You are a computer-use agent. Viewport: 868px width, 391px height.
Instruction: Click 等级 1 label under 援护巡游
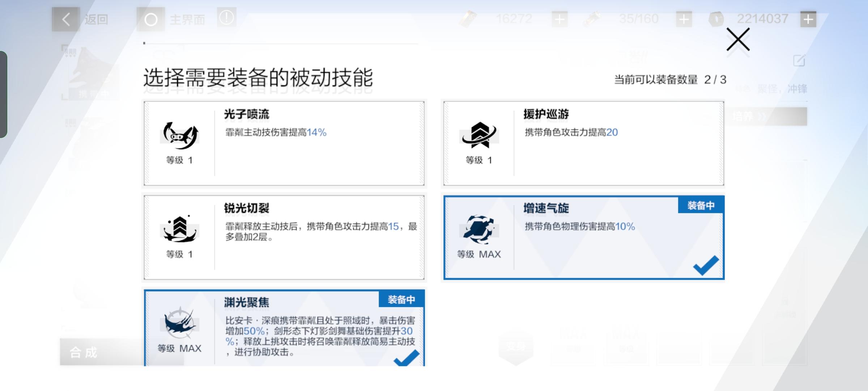click(479, 160)
